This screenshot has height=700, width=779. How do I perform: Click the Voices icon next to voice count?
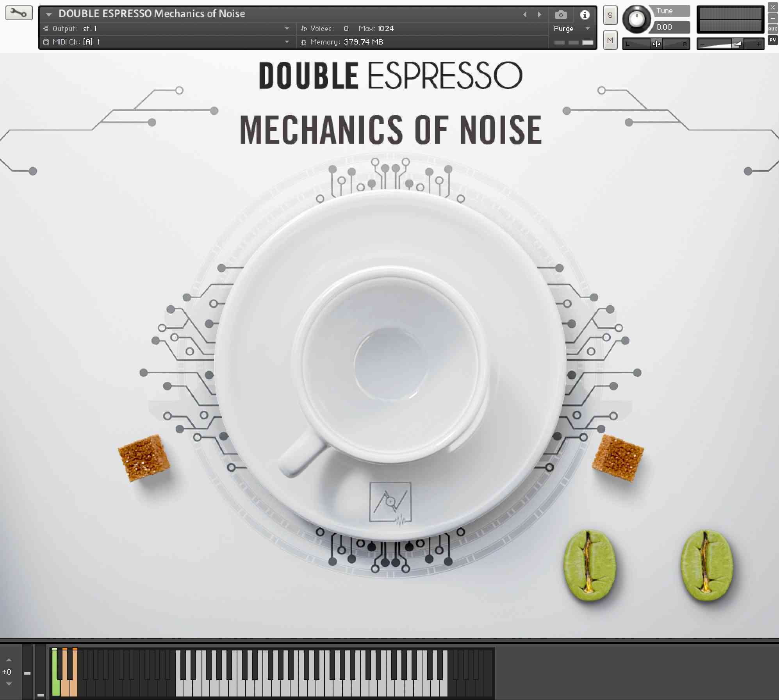(x=304, y=28)
